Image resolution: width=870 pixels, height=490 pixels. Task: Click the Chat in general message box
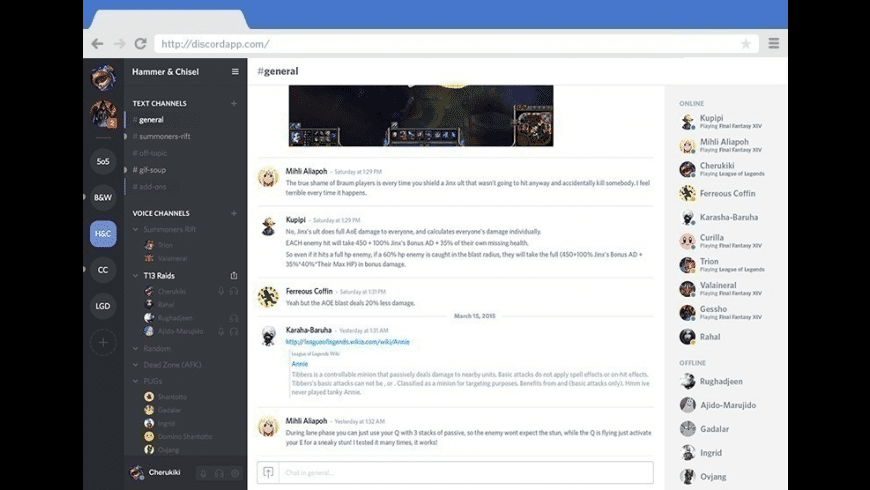tap(466, 473)
